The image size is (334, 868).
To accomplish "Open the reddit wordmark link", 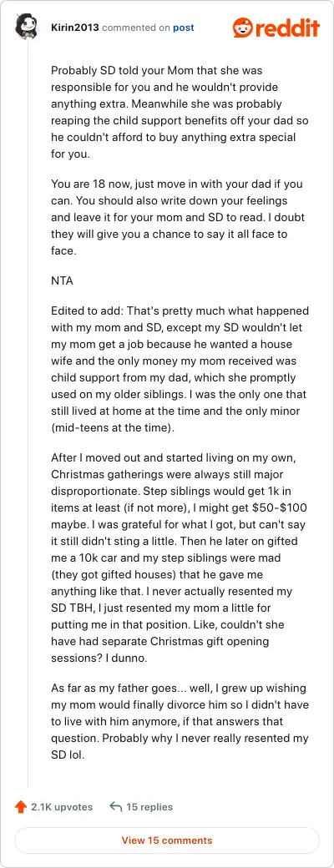I will [x=287, y=27].
